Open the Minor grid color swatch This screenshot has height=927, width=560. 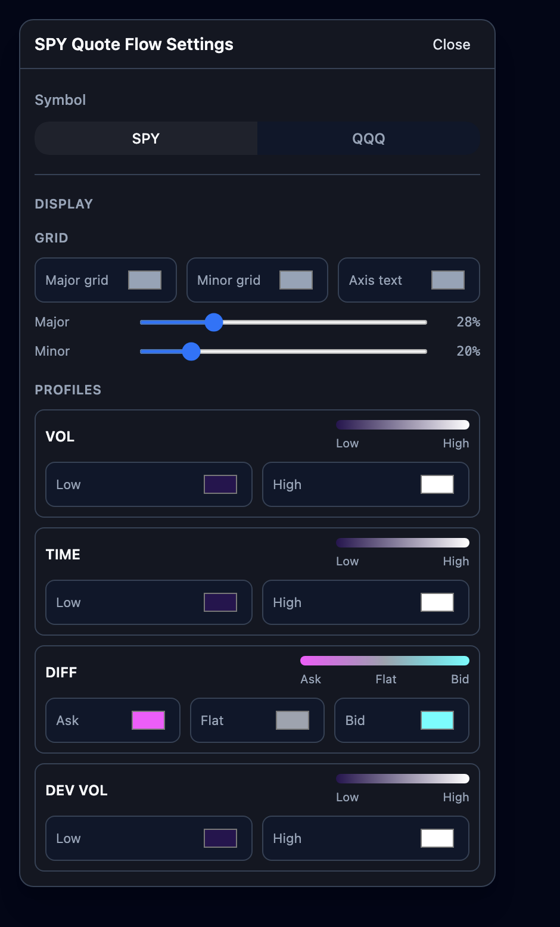296,280
